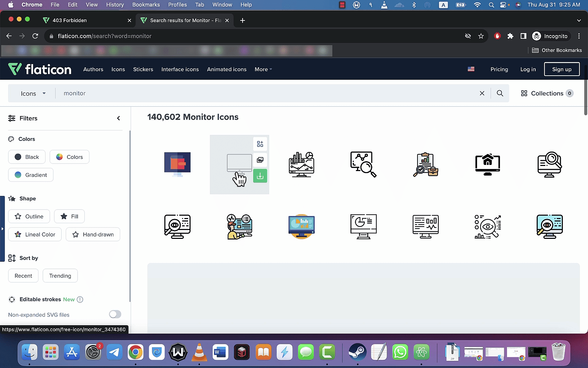This screenshot has width=588, height=368.
Task: Open Telegram from the dock
Action: pos(114,352)
